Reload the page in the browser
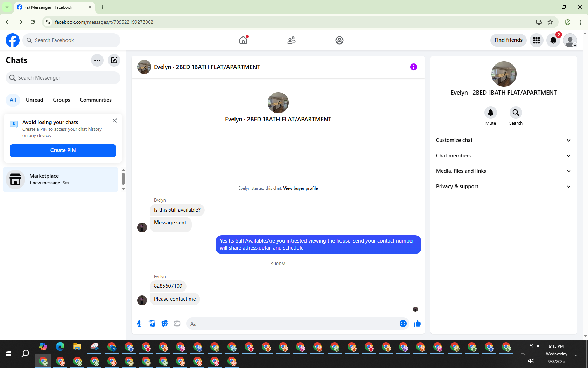 click(33, 22)
